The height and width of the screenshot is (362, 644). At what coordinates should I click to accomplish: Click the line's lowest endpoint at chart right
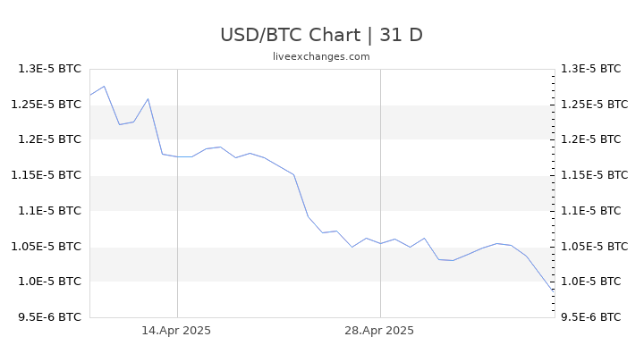[554, 291]
